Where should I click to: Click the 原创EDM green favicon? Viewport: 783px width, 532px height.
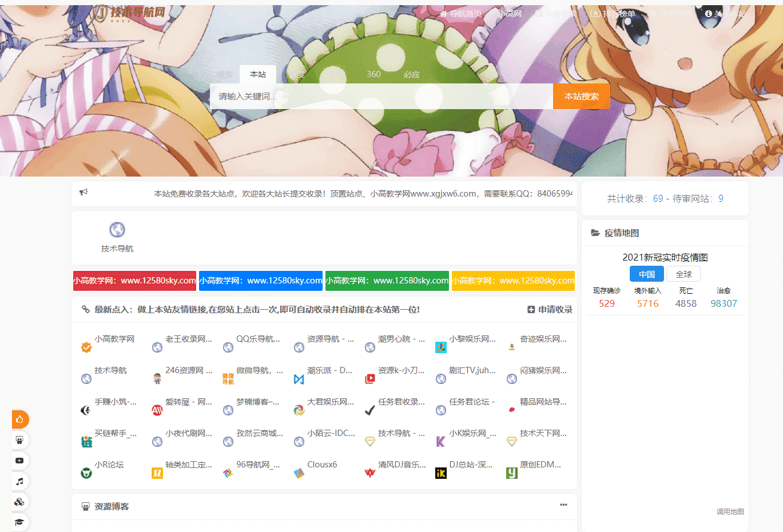point(512,473)
